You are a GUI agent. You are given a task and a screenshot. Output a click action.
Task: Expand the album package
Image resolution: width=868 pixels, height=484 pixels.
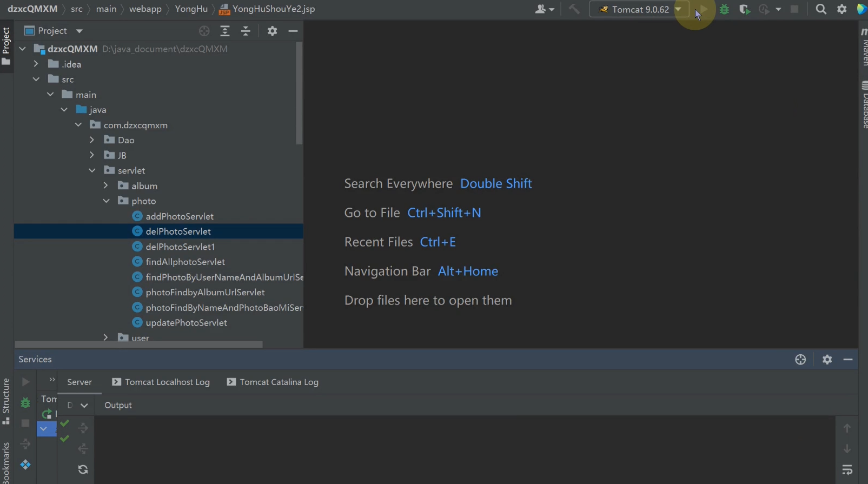[106, 185]
